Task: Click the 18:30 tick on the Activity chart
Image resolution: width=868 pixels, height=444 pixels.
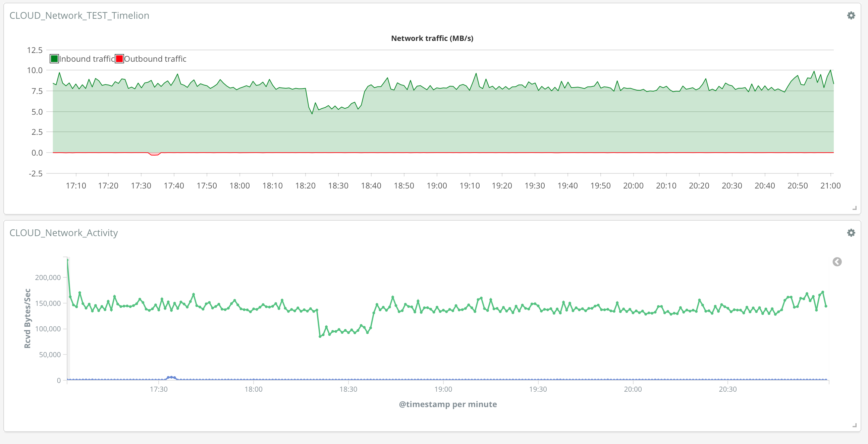Action: click(x=348, y=389)
